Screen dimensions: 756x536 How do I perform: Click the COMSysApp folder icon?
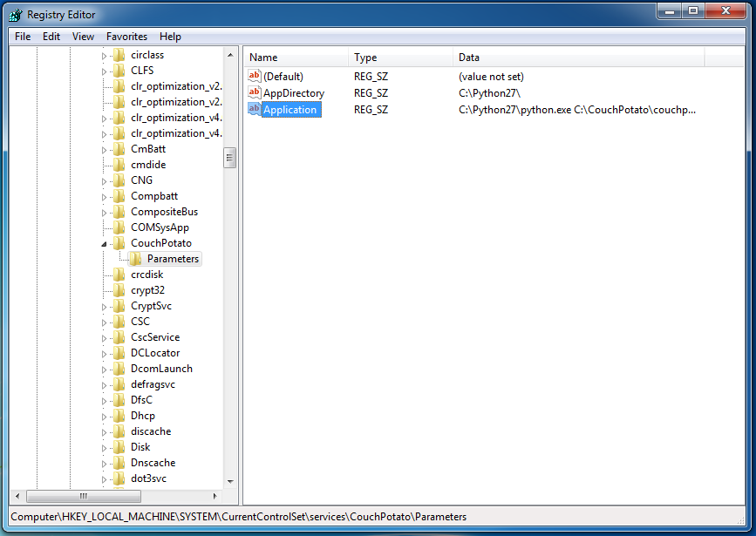119,227
